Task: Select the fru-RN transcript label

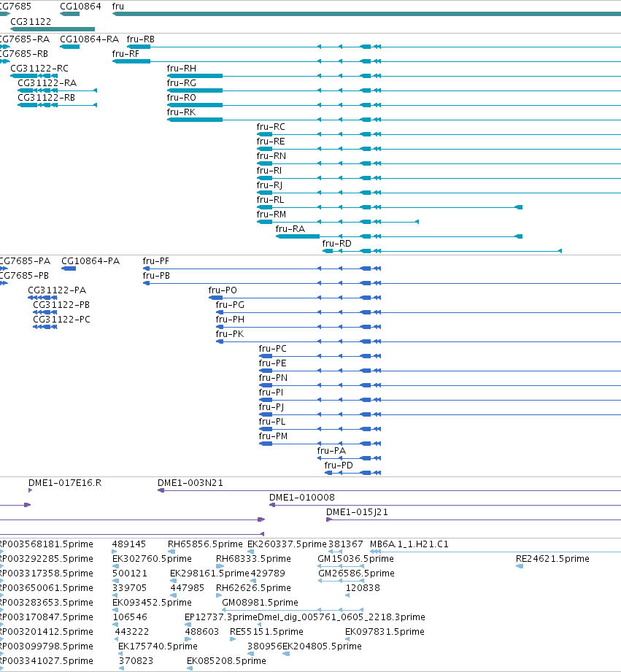Action: point(271,156)
